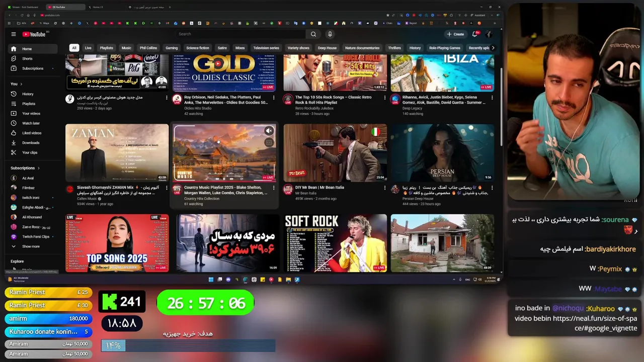Open the account avatar menu

pyautogui.click(x=489, y=34)
